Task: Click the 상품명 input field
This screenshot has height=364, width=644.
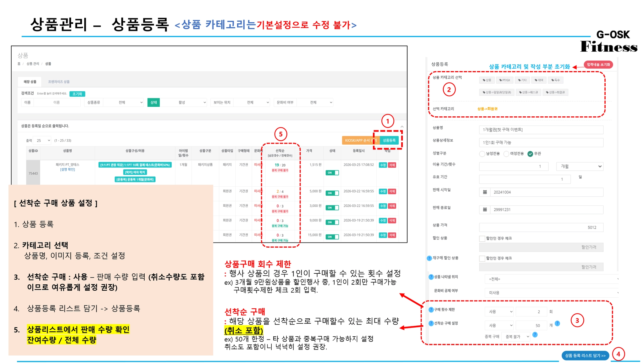Action: click(541, 130)
